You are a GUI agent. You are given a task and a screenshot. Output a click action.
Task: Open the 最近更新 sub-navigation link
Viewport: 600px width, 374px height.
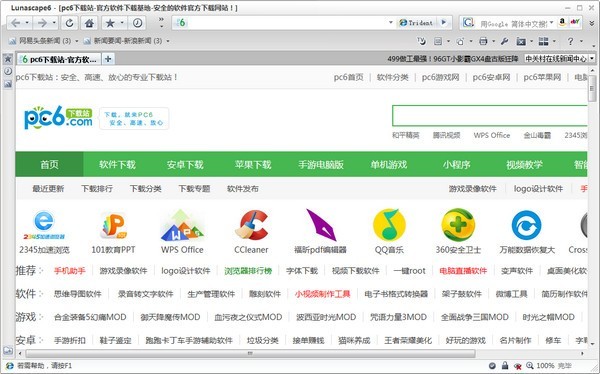click(48, 189)
